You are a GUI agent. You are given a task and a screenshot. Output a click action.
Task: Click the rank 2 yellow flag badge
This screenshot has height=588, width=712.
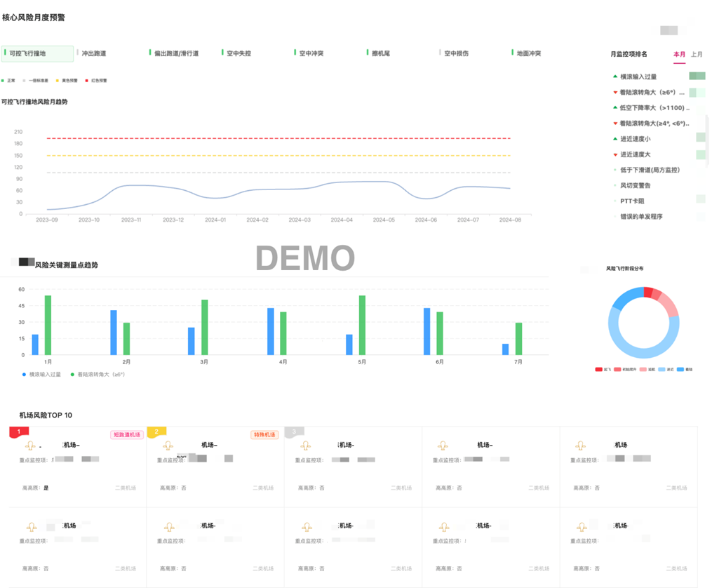click(x=156, y=432)
